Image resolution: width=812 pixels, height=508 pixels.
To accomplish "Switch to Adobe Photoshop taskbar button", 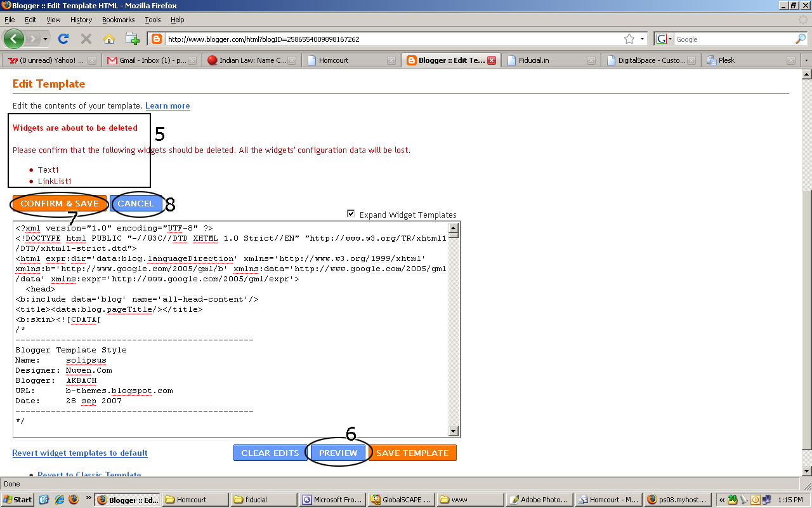I will (538, 499).
